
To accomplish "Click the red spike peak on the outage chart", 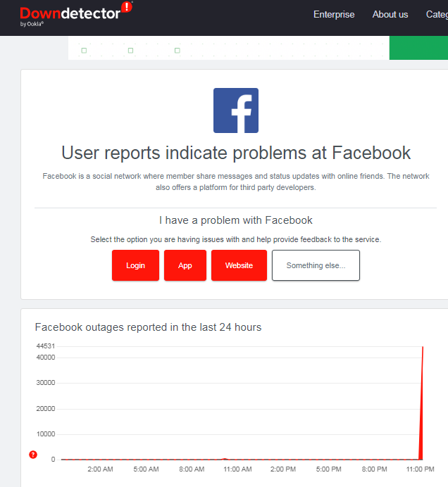I will pyautogui.click(x=423, y=348).
